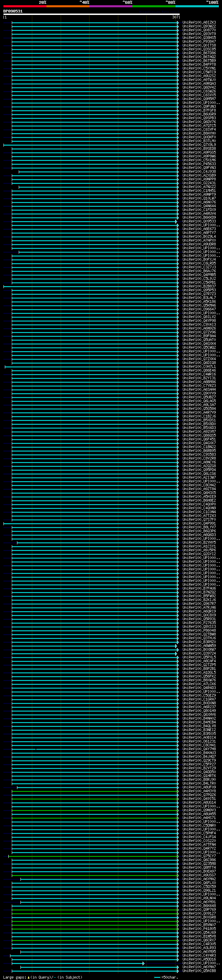This screenshot has height=980, width=222.
Task: Click the UniRef100_B7FAU6 label
Action: pyautogui.click(x=199, y=589)
